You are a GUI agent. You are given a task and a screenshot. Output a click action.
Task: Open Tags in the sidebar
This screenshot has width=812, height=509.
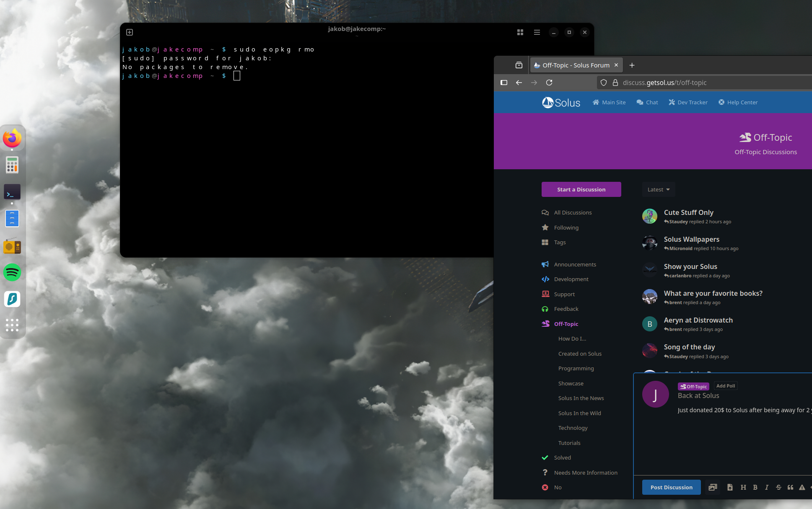(x=553, y=242)
